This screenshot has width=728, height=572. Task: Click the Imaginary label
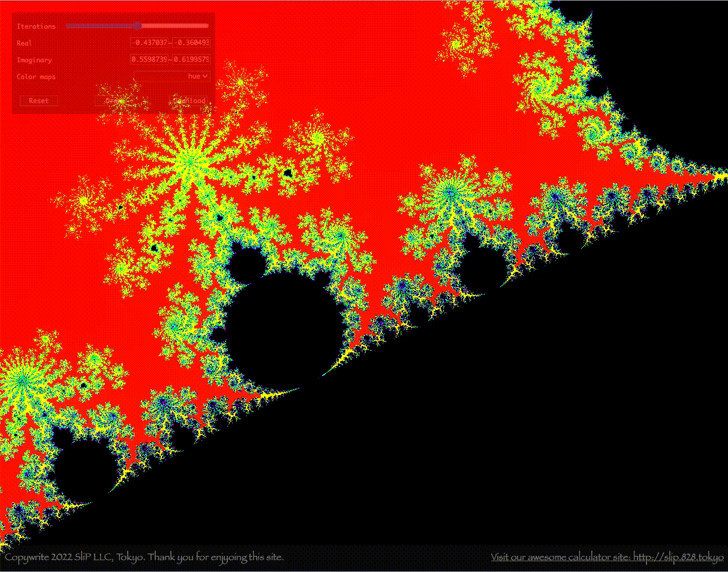34,60
